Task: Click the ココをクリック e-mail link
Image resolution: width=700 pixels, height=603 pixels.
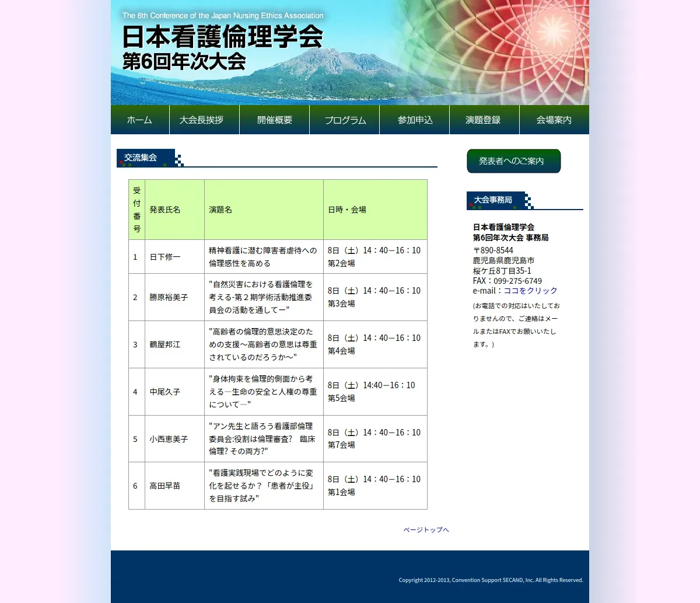Action: click(x=530, y=291)
